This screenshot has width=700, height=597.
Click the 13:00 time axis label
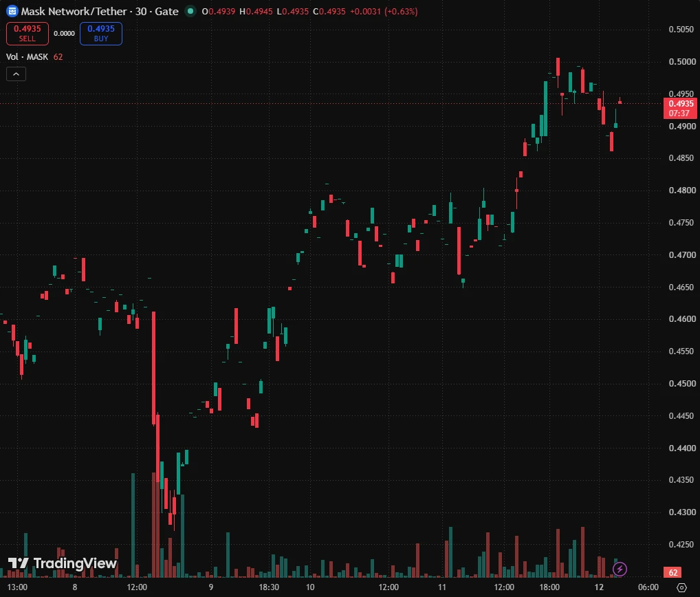17,587
